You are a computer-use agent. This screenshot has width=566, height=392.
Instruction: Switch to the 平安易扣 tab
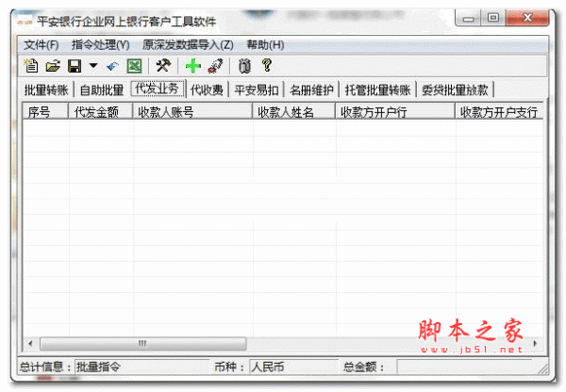(x=257, y=90)
